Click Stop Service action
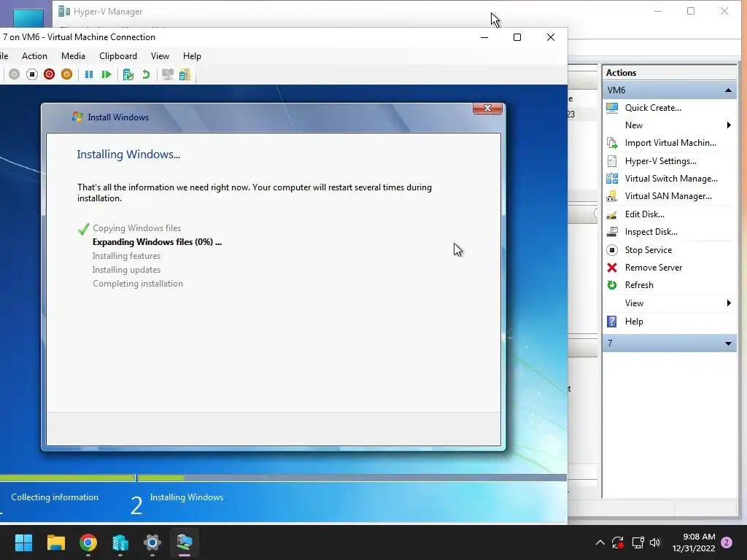The width and height of the screenshot is (747, 560). [x=649, y=250]
